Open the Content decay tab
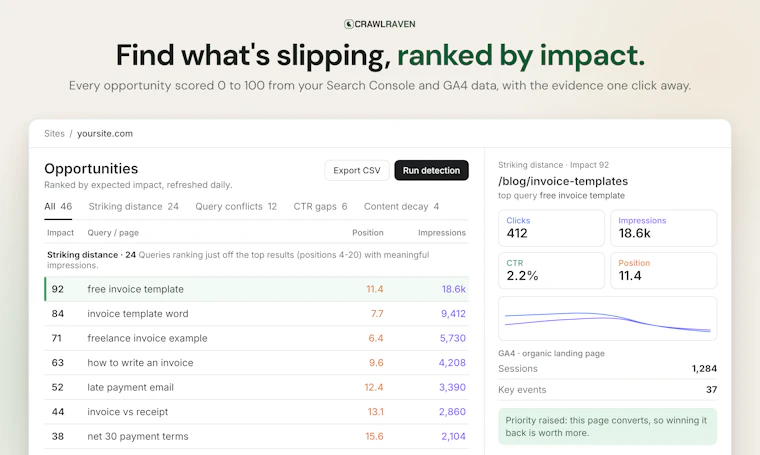The image size is (760, 455). 401,206
